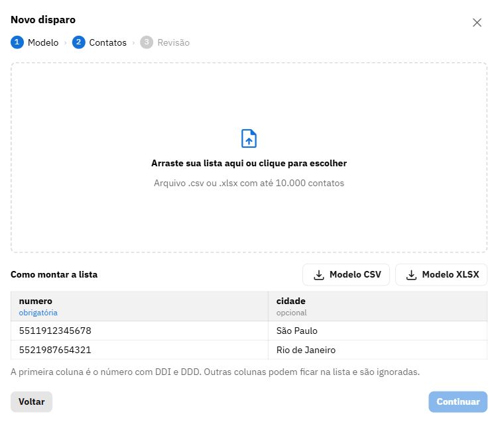Go to the Modelo step

click(x=43, y=42)
